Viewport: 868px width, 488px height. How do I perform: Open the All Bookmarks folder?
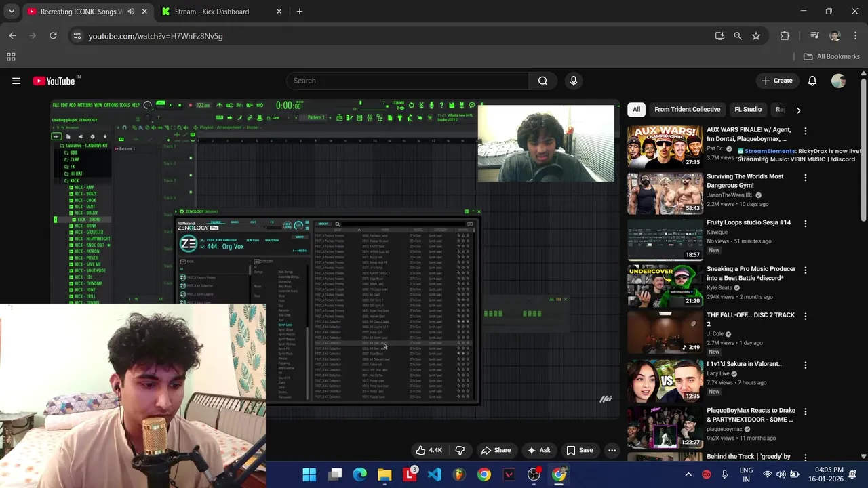pyautogui.click(x=831, y=57)
